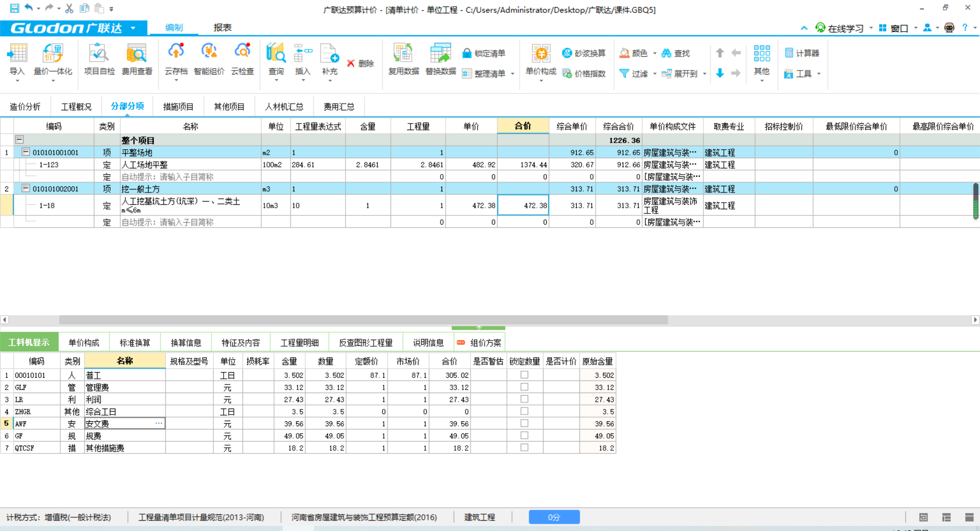Toggle 锁定数量 checkbox for 其他措施费 row
Image resolution: width=980 pixels, height=531 pixels.
524,447
